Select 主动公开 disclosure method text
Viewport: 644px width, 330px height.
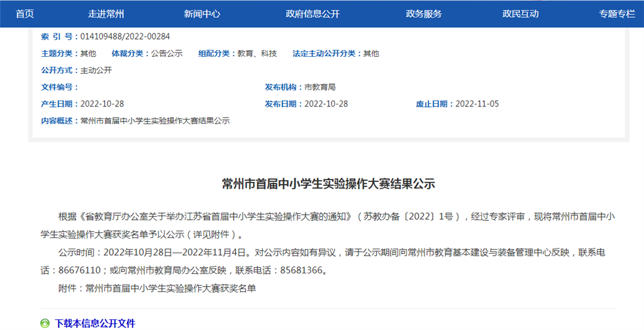[x=96, y=71]
